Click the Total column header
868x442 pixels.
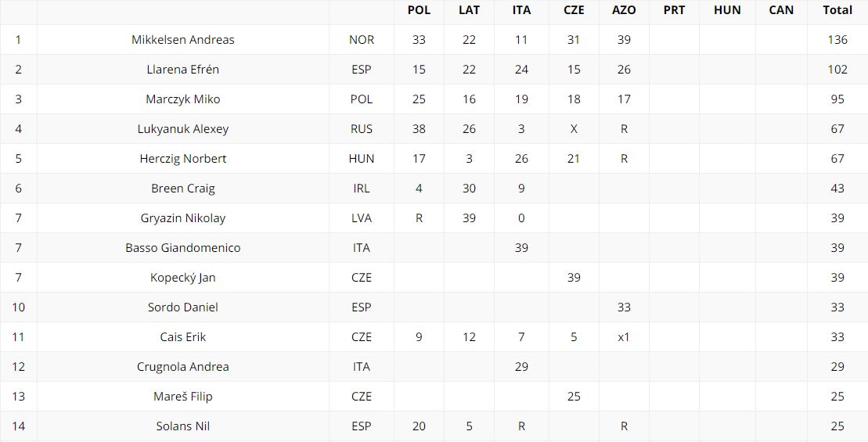837,10
